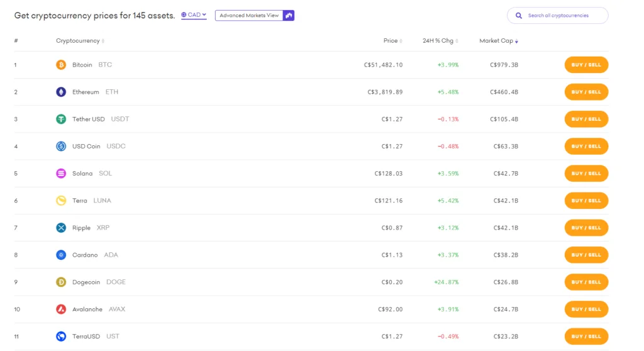Click the Tether USD coin icon
The image size is (644, 351).
pos(61,119)
